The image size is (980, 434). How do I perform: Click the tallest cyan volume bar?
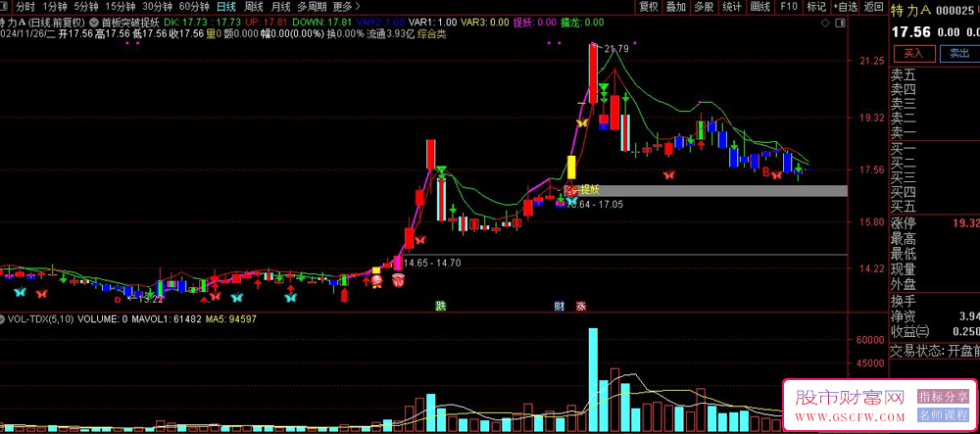pyautogui.click(x=593, y=380)
